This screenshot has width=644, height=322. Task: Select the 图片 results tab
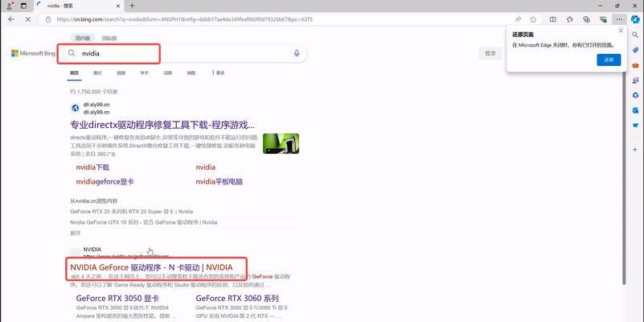(x=97, y=72)
